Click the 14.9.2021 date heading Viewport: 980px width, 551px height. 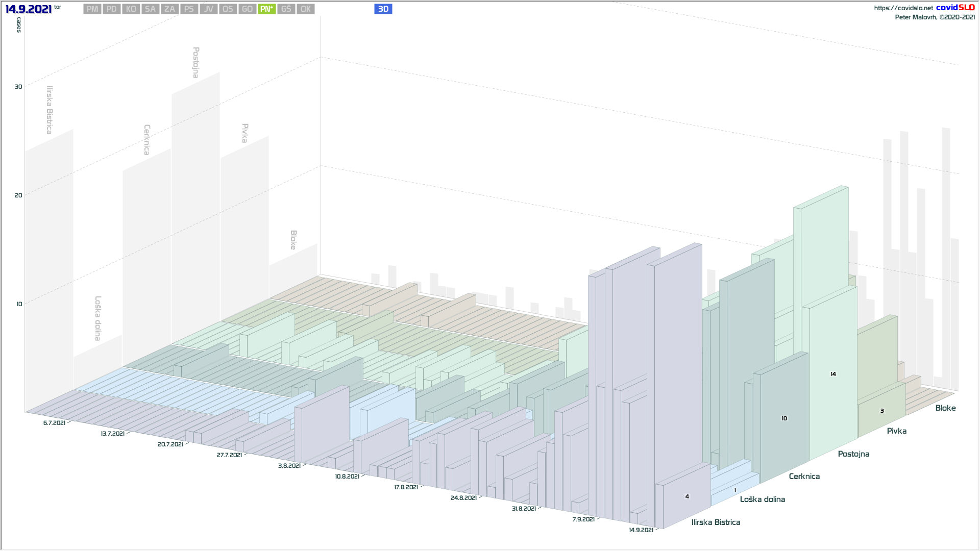[29, 9]
